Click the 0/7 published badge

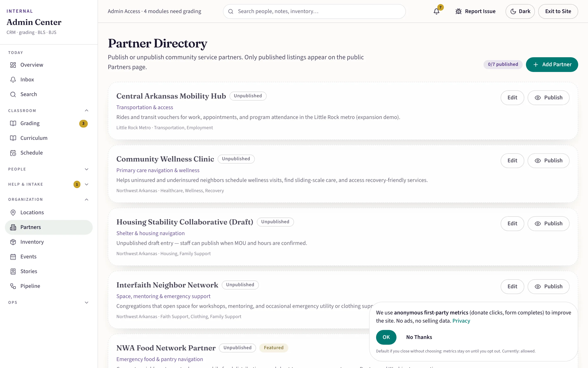pyautogui.click(x=503, y=64)
